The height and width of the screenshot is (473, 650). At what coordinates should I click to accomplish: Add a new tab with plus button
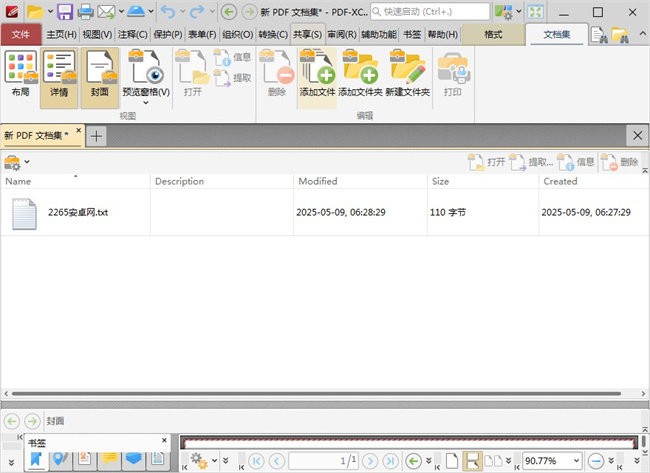click(97, 135)
